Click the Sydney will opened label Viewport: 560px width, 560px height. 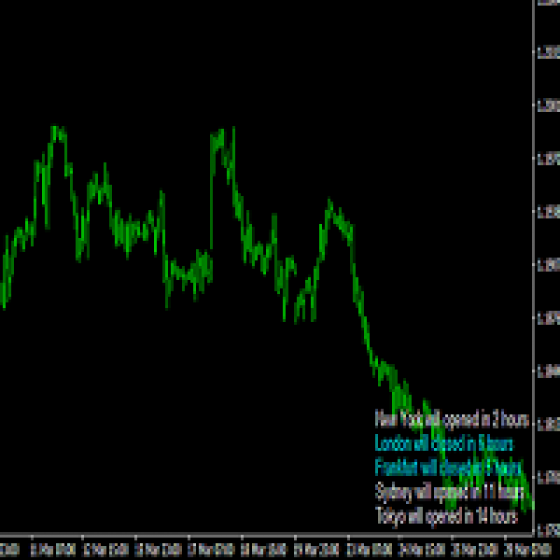pos(449,492)
